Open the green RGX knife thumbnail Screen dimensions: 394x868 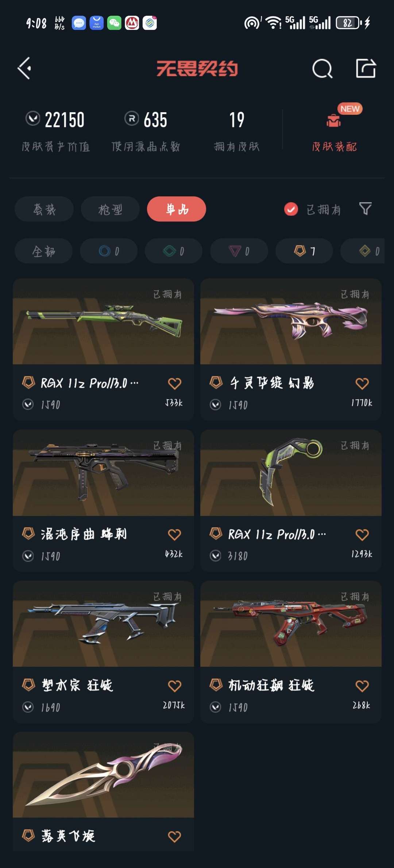click(291, 473)
